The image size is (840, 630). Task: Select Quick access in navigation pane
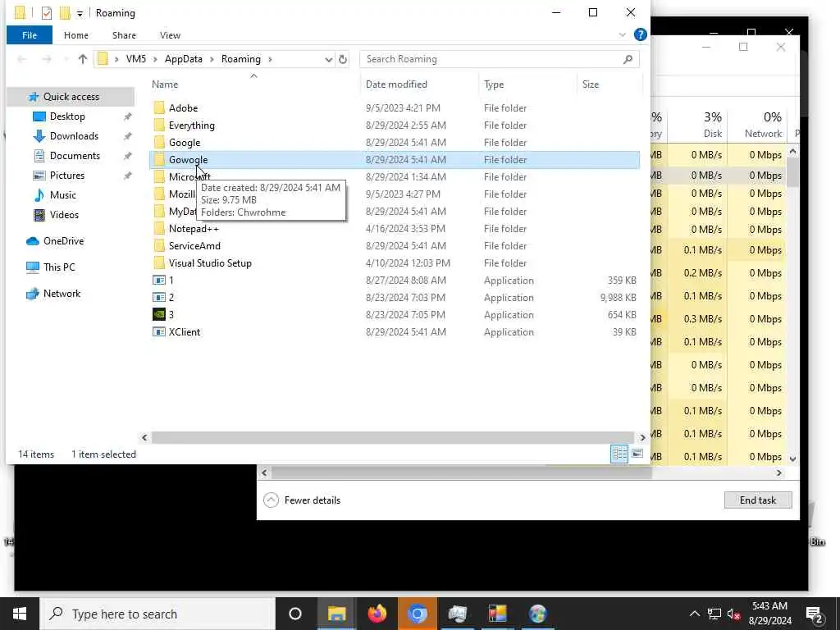coord(71,97)
